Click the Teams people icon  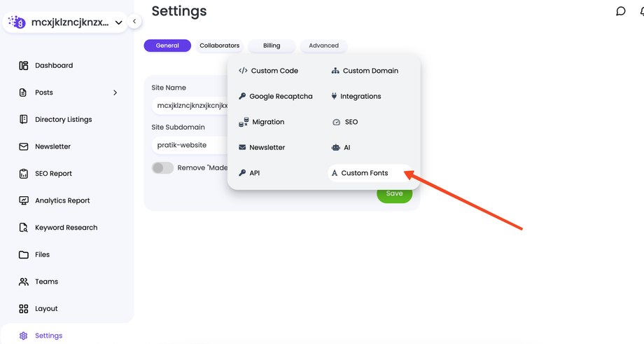(24, 282)
